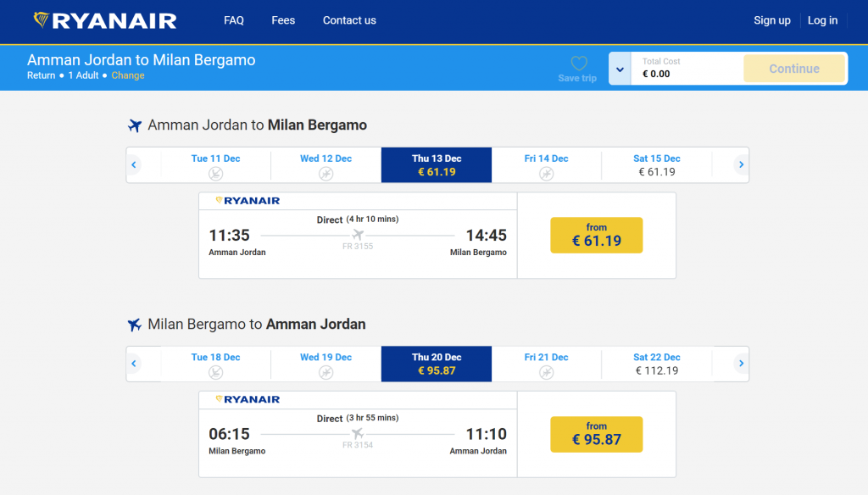Show later outbound dates with right chevron

click(741, 165)
